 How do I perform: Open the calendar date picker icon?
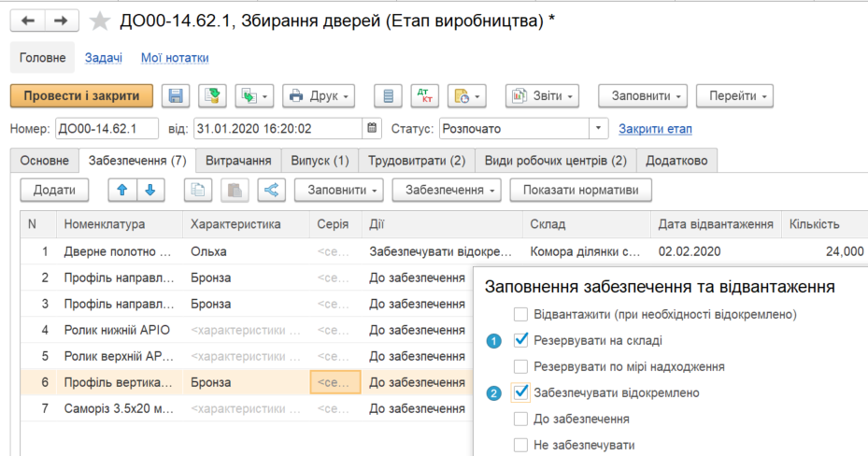tap(374, 128)
